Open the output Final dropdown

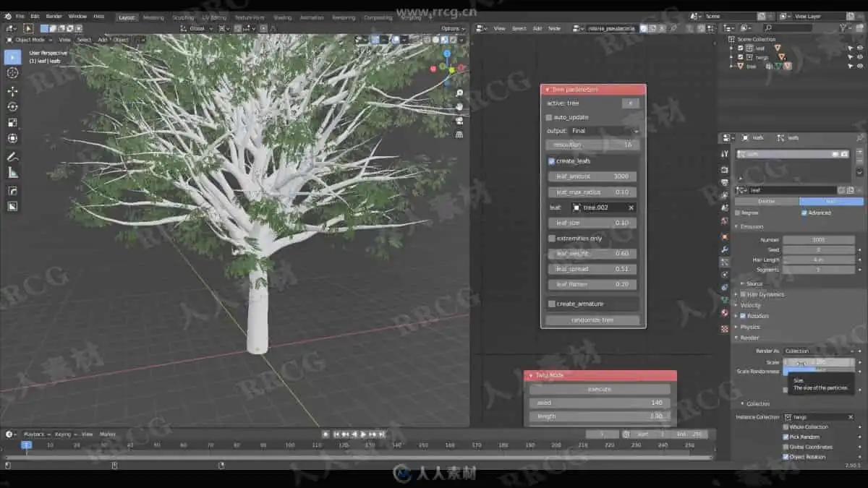[604, 131]
